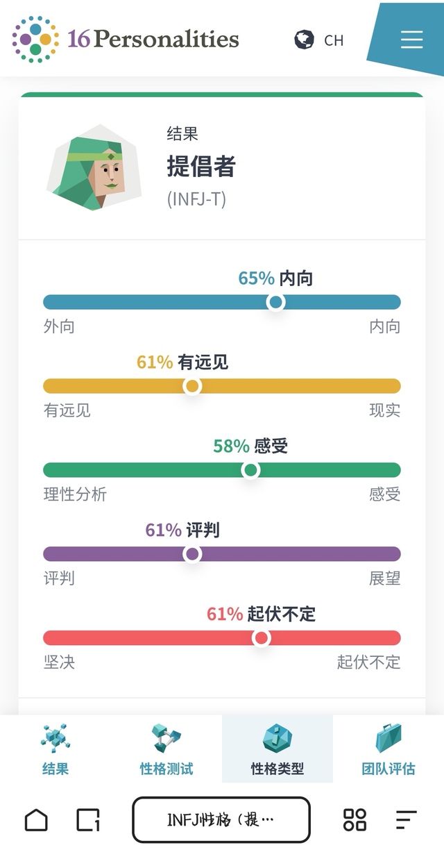
Task: Open the CH language selector
Action: coord(334,40)
